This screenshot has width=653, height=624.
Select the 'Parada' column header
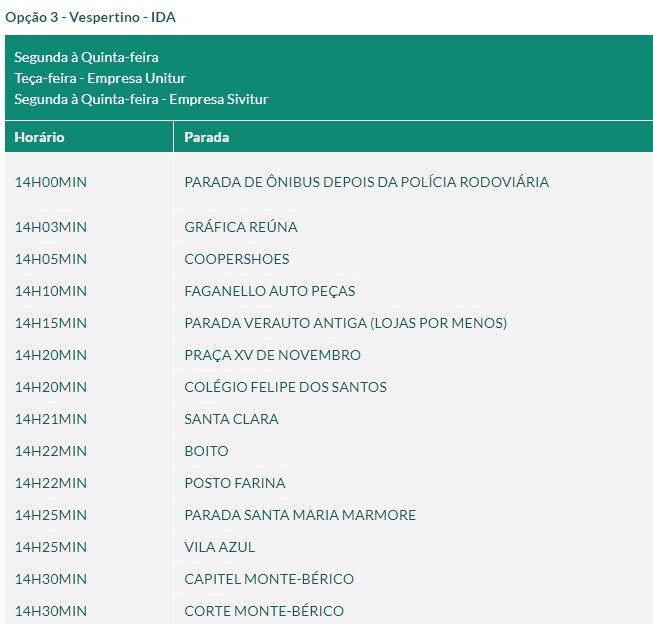coord(207,137)
